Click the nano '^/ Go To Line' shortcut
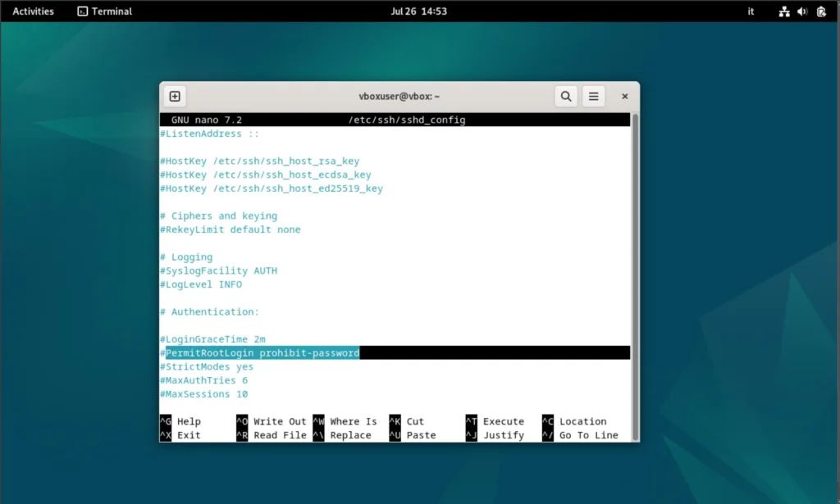This screenshot has height=504, width=840. (x=580, y=435)
